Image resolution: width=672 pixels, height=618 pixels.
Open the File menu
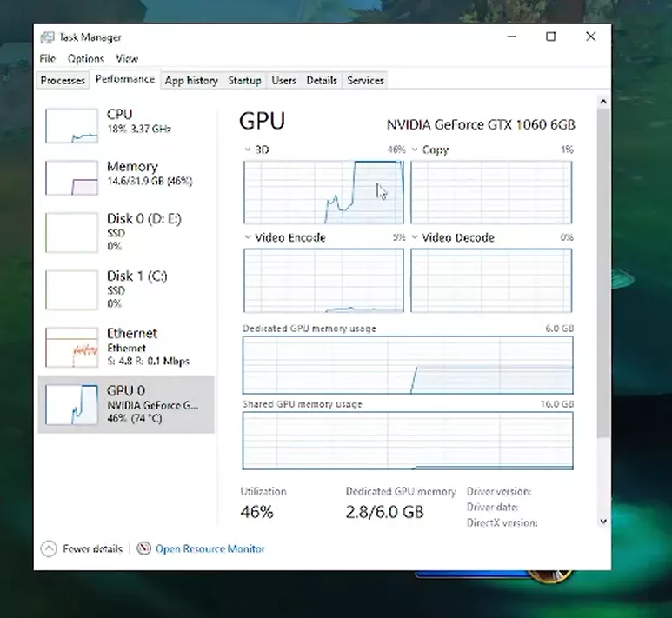(x=48, y=58)
